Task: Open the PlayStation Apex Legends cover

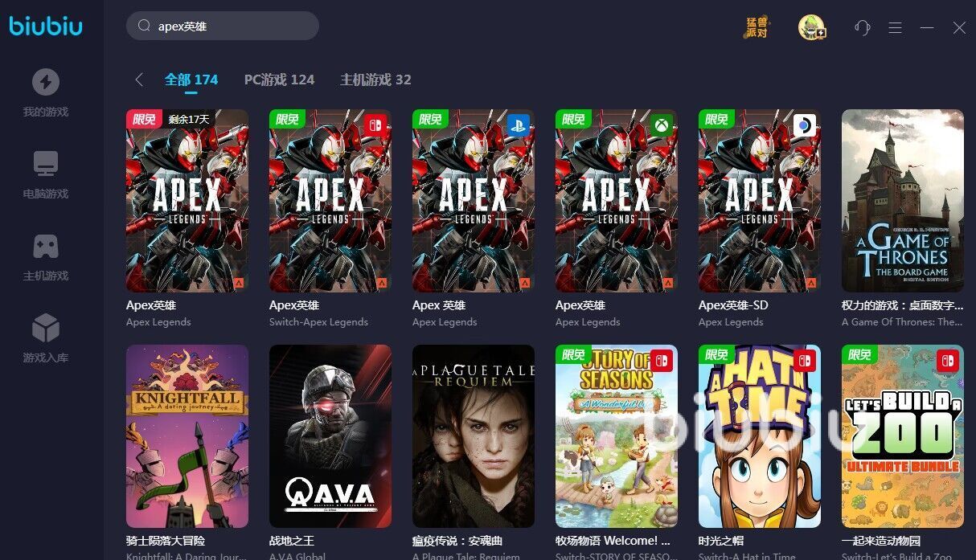Action: (x=474, y=201)
